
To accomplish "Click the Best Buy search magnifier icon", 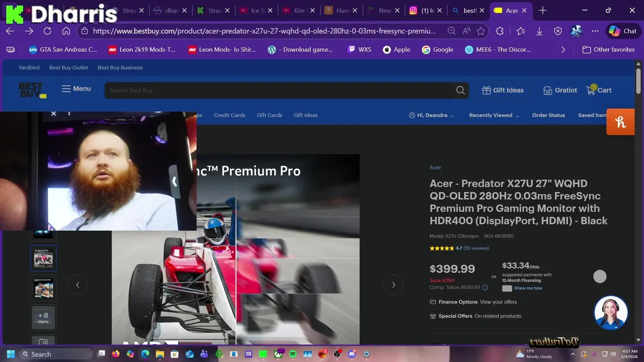I will click(x=460, y=90).
